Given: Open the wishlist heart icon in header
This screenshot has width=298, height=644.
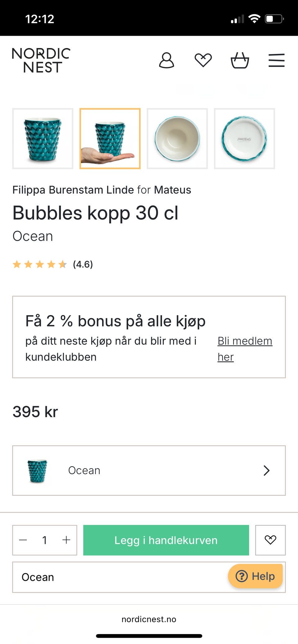Looking at the screenshot, I should (203, 60).
